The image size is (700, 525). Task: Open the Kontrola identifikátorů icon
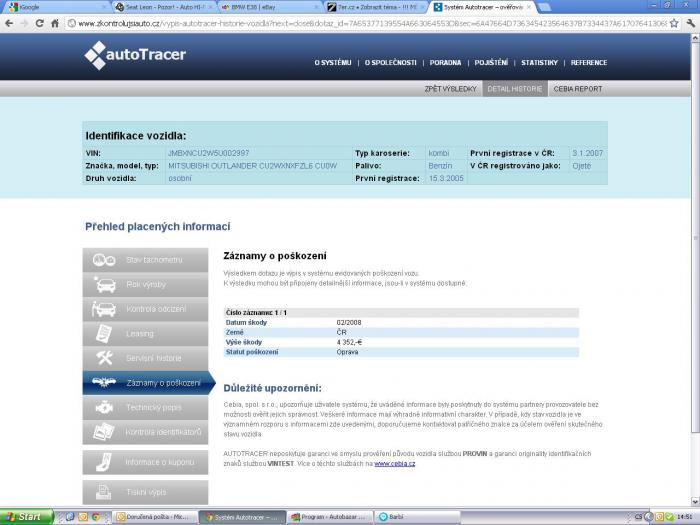(104, 432)
